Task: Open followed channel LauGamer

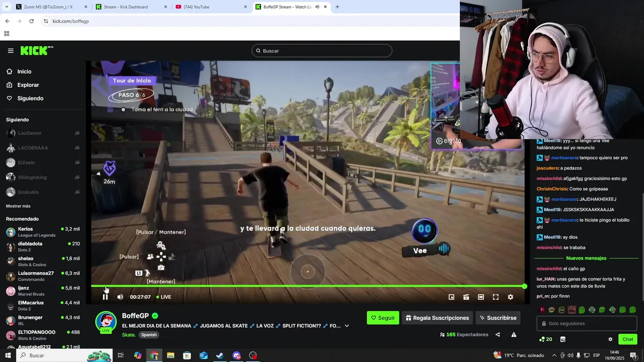Action: 43,133
